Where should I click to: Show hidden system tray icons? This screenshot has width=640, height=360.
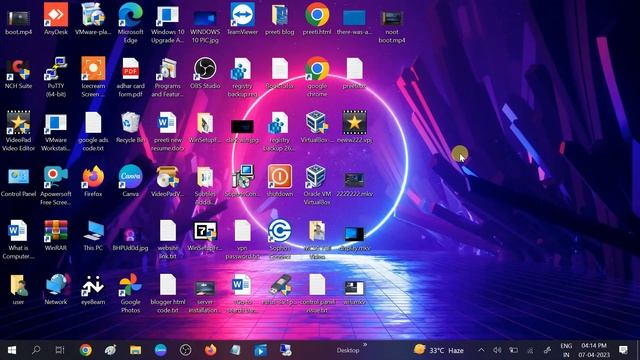click(481, 350)
